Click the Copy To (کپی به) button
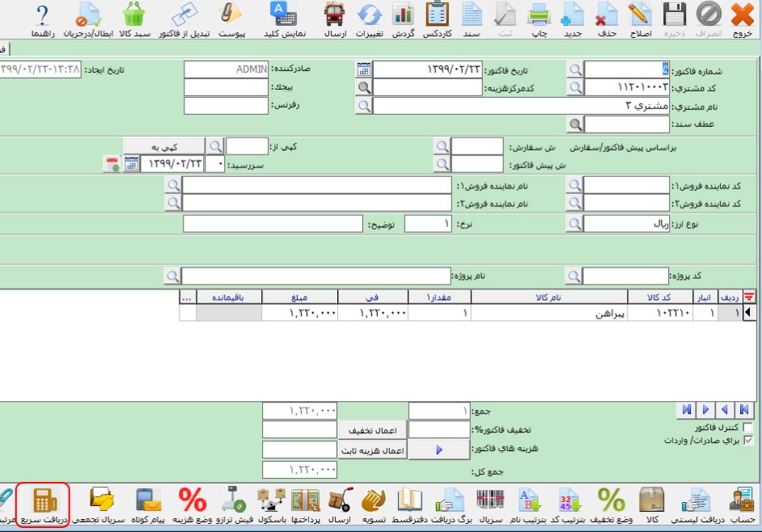Viewport: 762px width, 532px height. click(163, 146)
